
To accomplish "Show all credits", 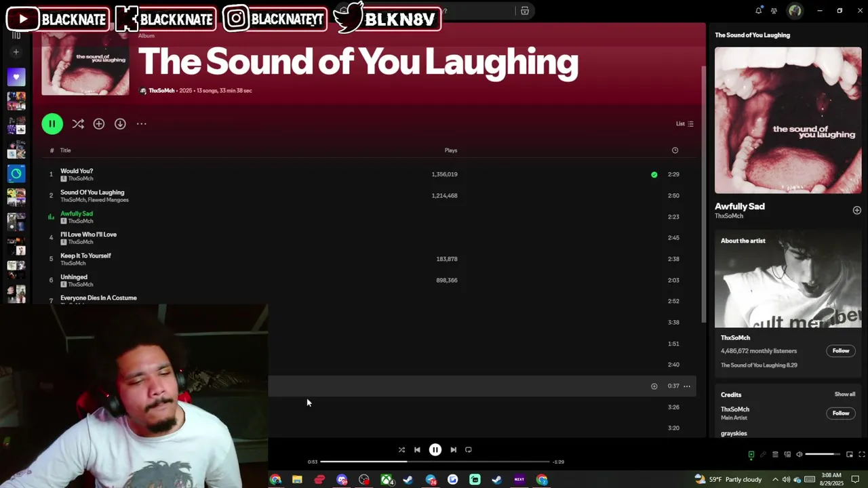I will [845, 394].
